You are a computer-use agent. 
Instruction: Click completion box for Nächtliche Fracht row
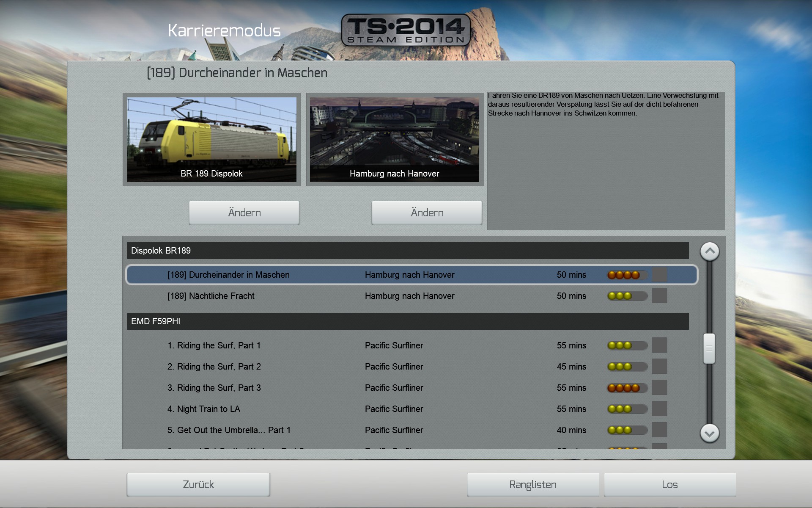pyautogui.click(x=659, y=296)
